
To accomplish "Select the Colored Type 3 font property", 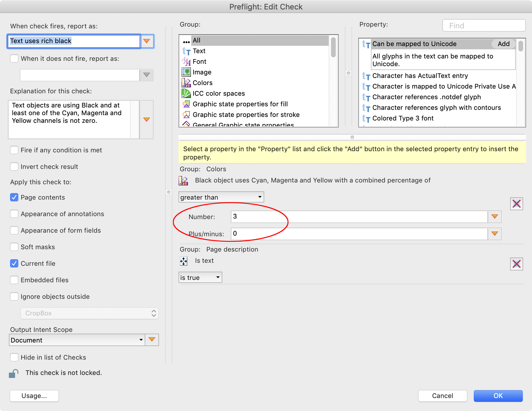I will [403, 118].
